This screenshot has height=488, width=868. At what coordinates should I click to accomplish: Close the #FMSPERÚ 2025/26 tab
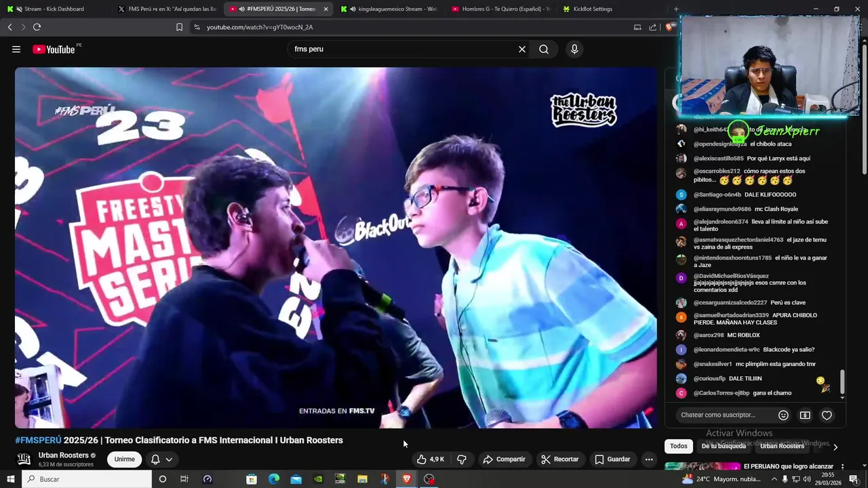(325, 9)
